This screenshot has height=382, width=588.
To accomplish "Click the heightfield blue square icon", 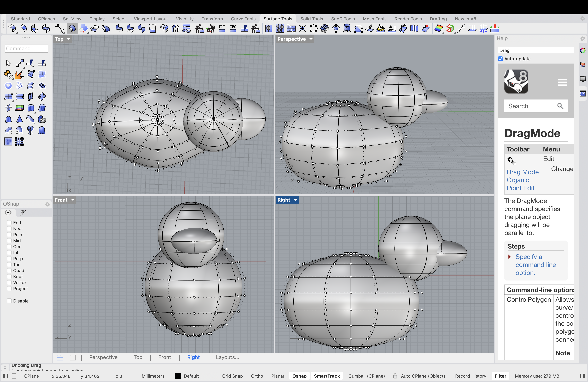I will point(8,142).
